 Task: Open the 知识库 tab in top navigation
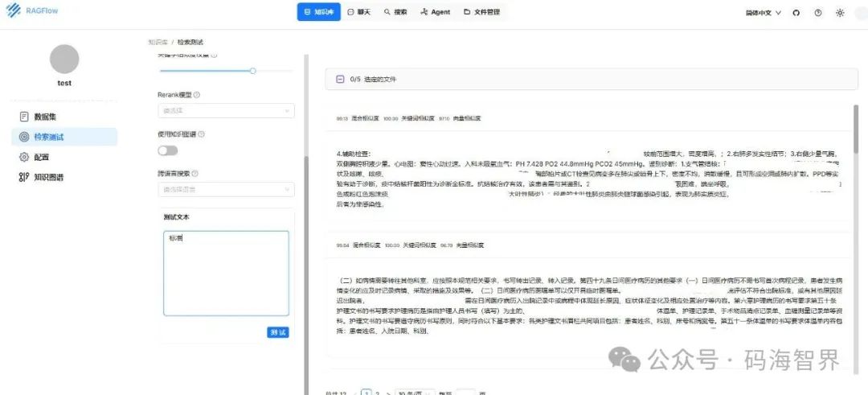[319, 11]
